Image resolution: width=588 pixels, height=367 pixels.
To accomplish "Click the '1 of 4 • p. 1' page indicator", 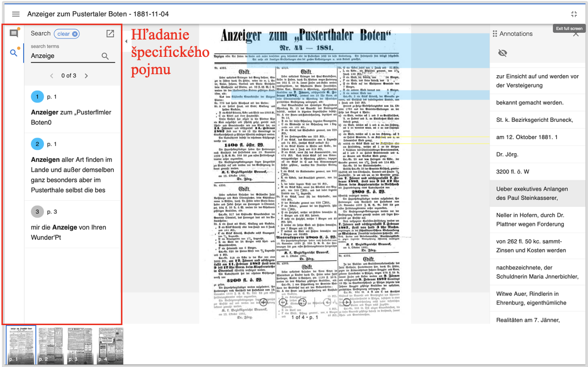I will pos(305,317).
